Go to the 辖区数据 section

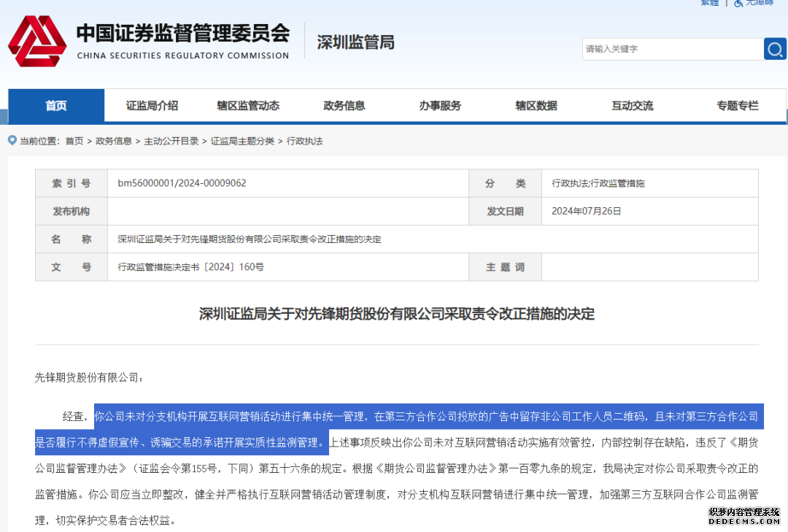point(536,106)
